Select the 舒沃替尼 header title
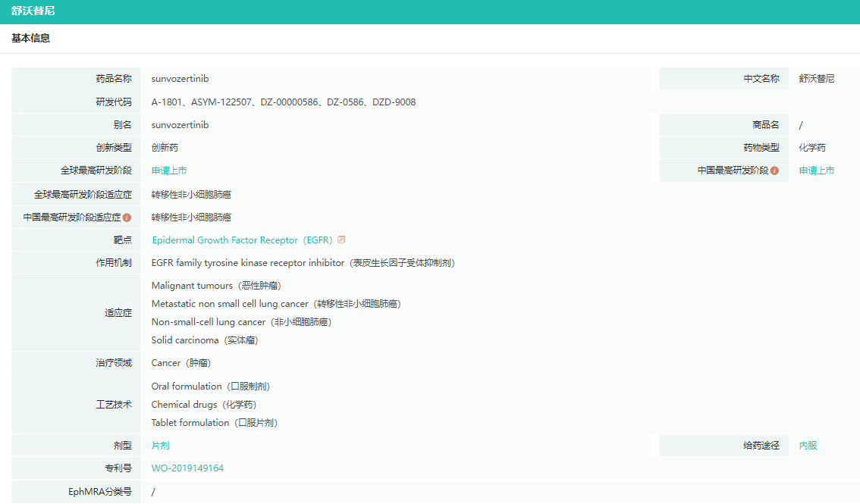This screenshot has height=504, width=860. click(x=33, y=11)
